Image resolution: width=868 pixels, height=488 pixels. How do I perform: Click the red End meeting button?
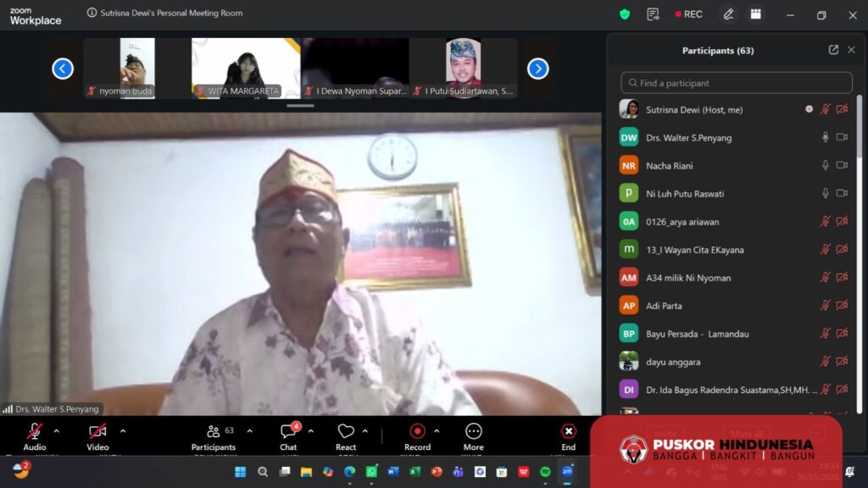click(x=569, y=436)
